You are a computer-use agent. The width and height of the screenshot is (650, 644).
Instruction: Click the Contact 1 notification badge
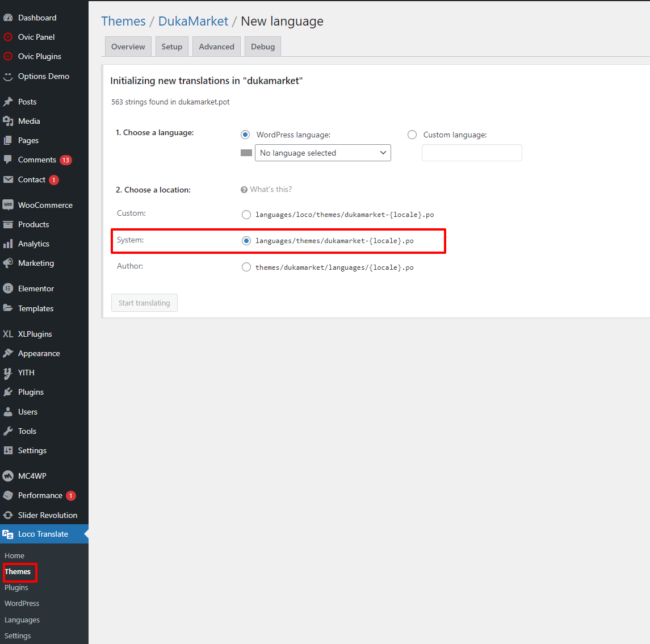tap(54, 180)
